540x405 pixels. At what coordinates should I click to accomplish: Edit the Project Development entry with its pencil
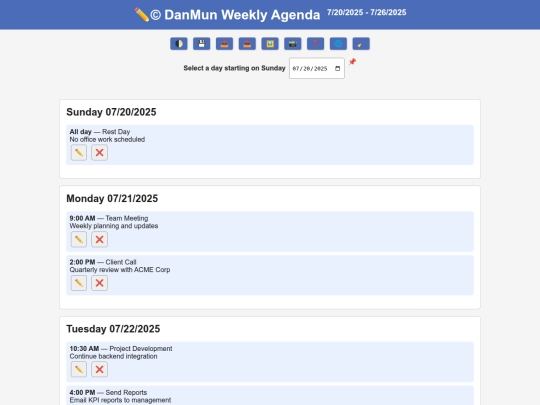(x=79, y=370)
